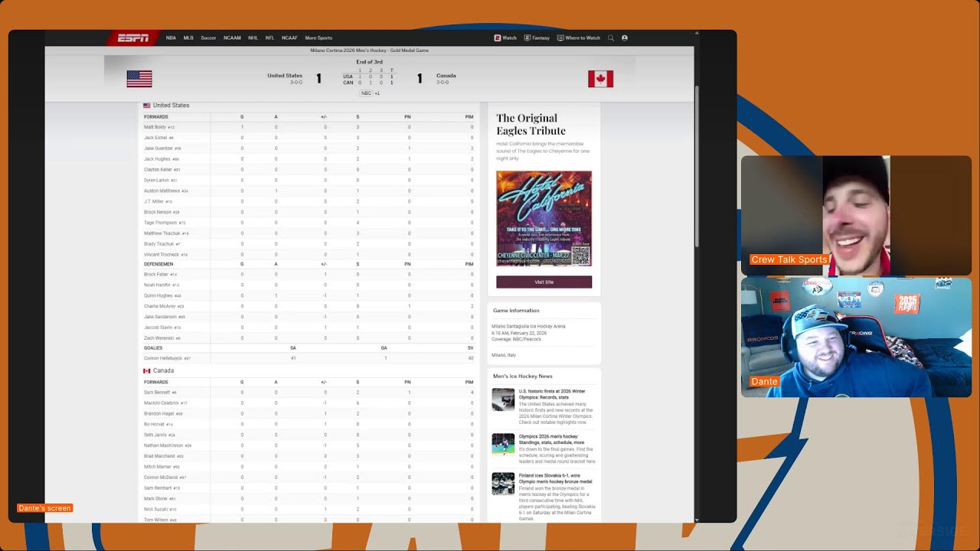Open the ESPN Watch link
980x551 pixels.
(505, 37)
